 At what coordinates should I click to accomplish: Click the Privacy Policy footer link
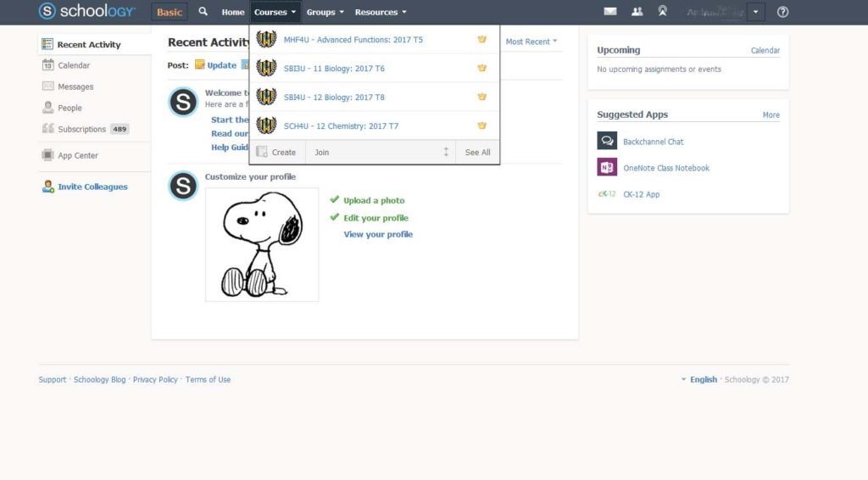[x=155, y=379]
